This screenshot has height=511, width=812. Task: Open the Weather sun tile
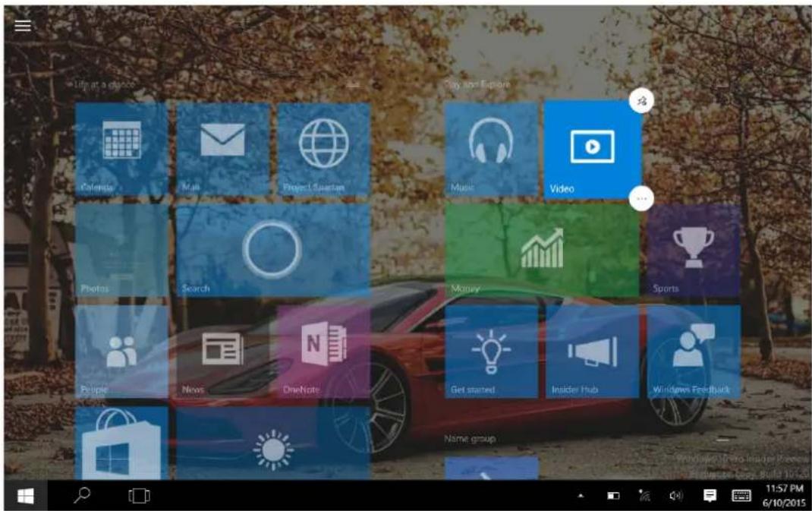pos(273,443)
